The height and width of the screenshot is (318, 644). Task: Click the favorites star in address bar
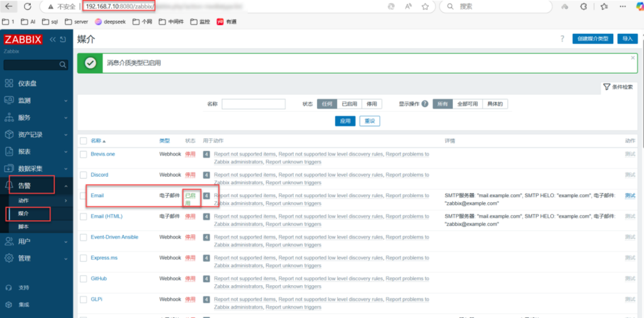click(425, 6)
